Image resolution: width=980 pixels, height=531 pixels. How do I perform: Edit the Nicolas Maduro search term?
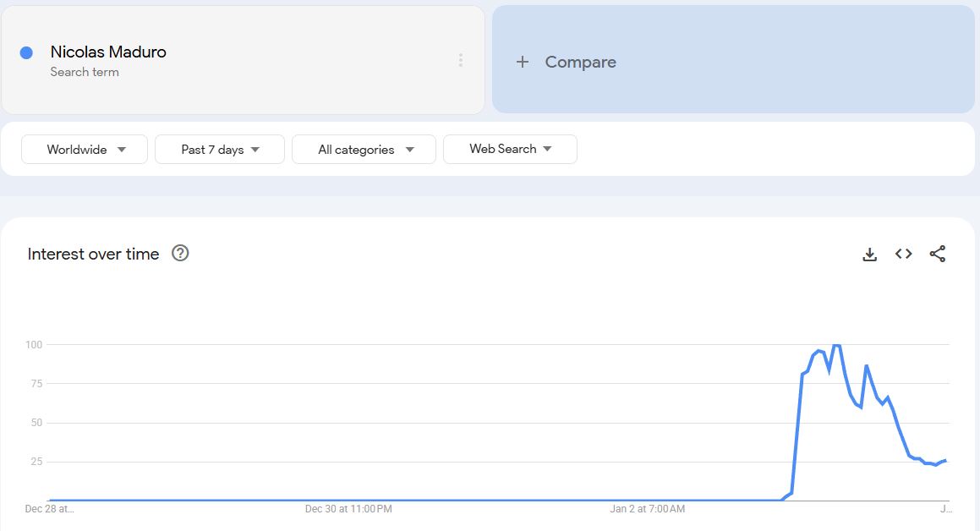[108, 52]
